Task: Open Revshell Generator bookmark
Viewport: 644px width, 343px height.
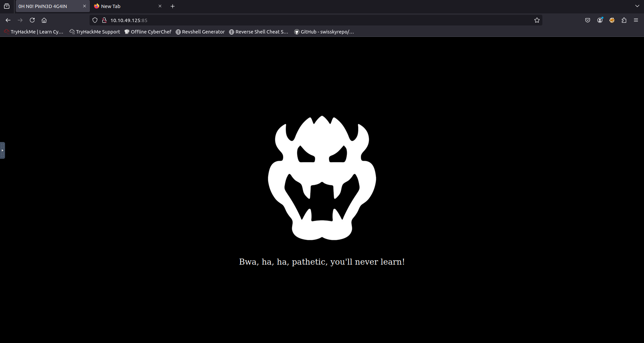Action: click(x=200, y=32)
